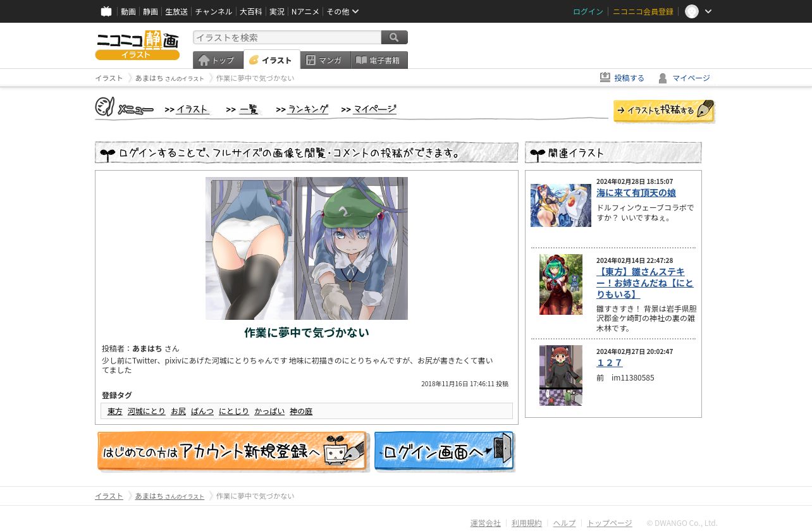812x531 pixels.
Task: Click the かっぱい tag
Action: coord(269,412)
